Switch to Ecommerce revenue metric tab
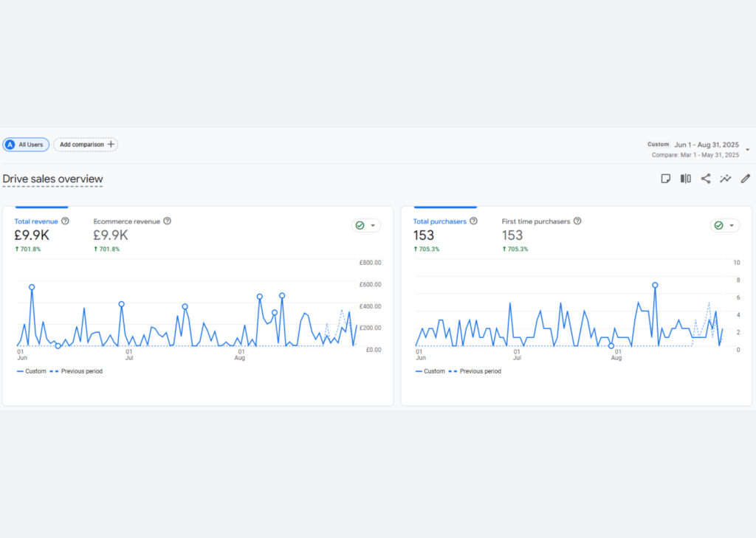This screenshot has width=756, height=538. point(126,221)
